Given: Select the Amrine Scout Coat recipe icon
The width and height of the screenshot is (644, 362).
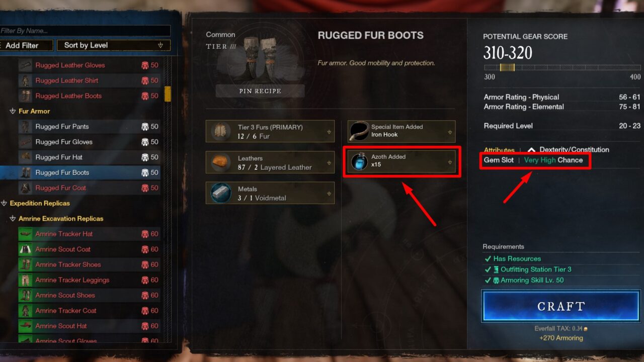Looking at the screenshot, I should tap(25, 249).
